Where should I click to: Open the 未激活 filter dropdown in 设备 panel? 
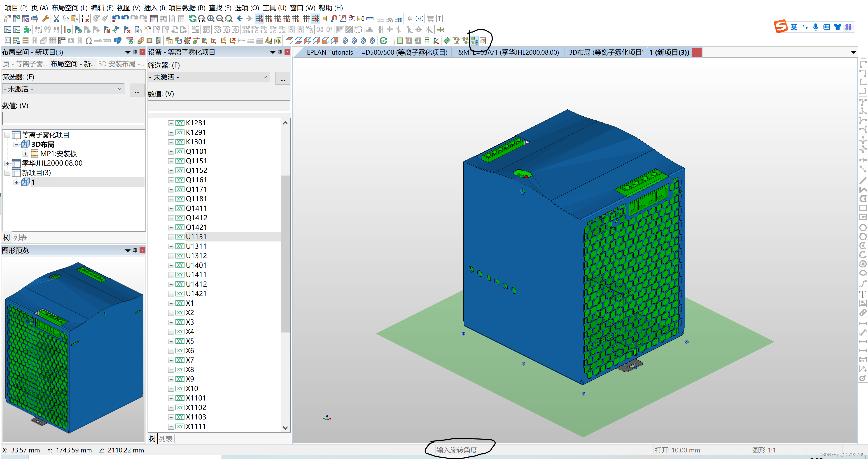pos(209,77)
